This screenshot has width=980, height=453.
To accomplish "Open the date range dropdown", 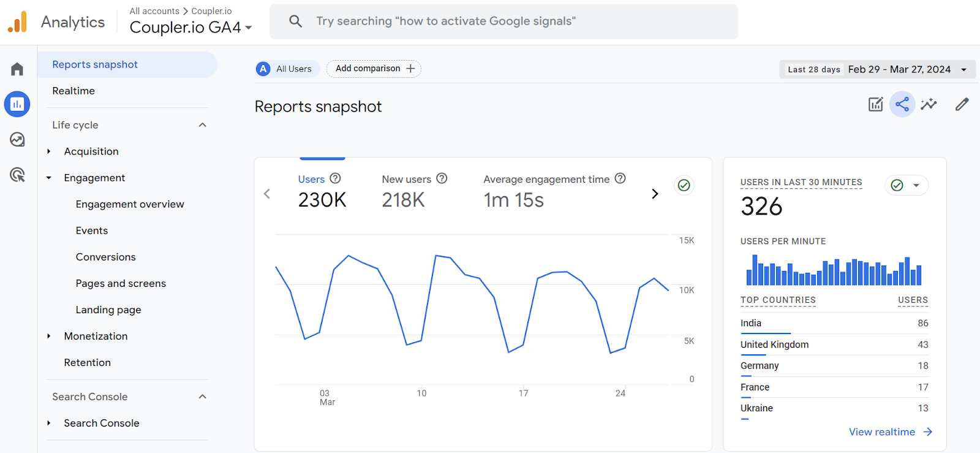I will [x=878, y=69].
